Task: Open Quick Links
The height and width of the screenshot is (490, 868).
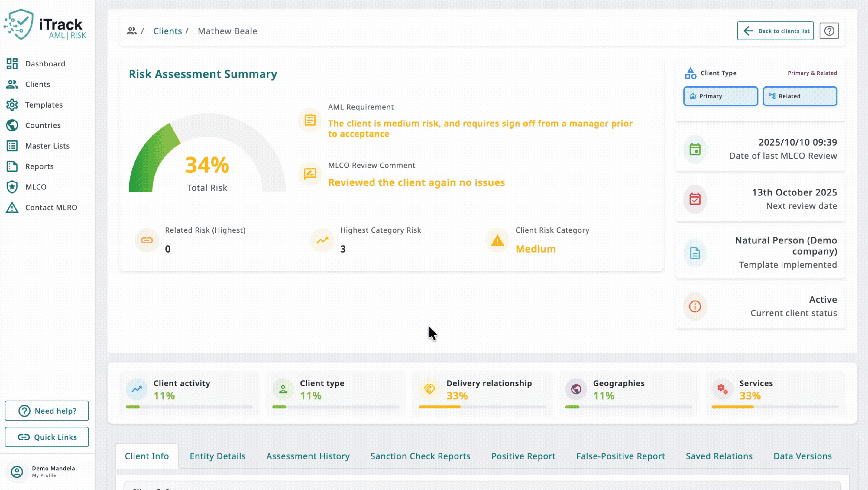Action: point(47,437)
